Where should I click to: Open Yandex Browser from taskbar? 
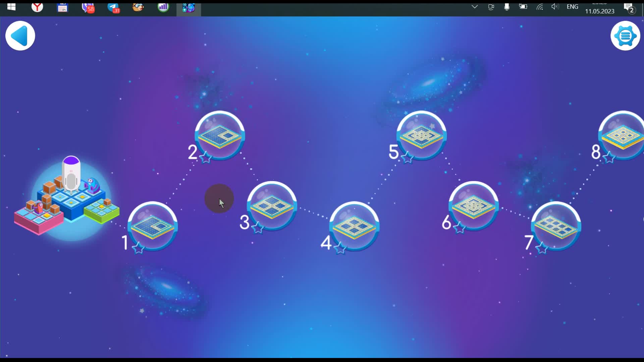pos(37,7)
